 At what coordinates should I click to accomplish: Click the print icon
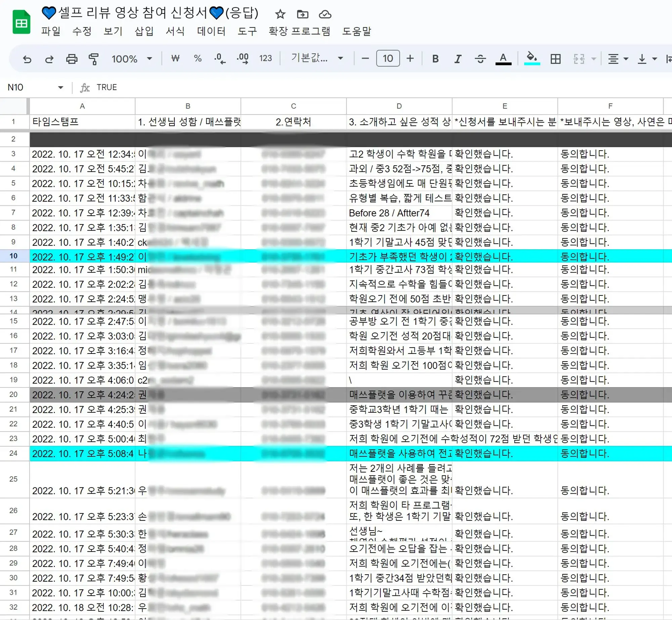tap(72, 59)
